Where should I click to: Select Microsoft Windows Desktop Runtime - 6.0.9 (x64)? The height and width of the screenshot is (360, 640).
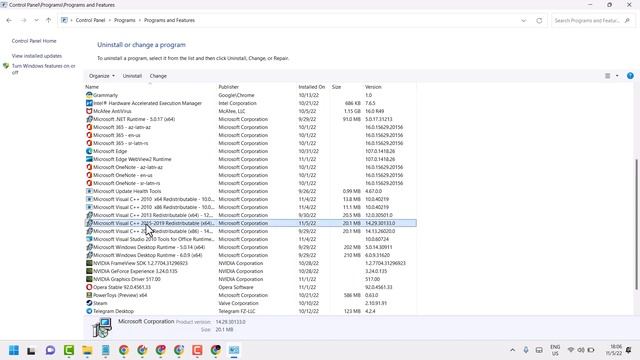point(250,255)
